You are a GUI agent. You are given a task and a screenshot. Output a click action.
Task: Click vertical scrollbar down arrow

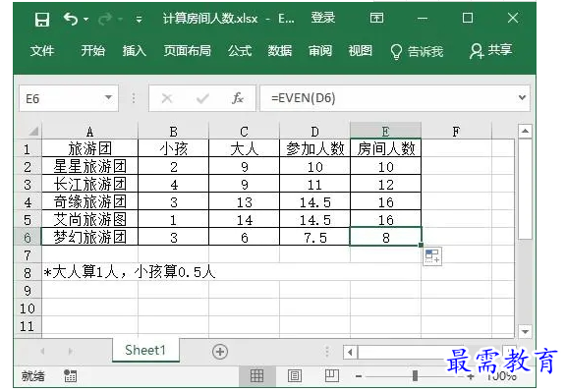525,331
